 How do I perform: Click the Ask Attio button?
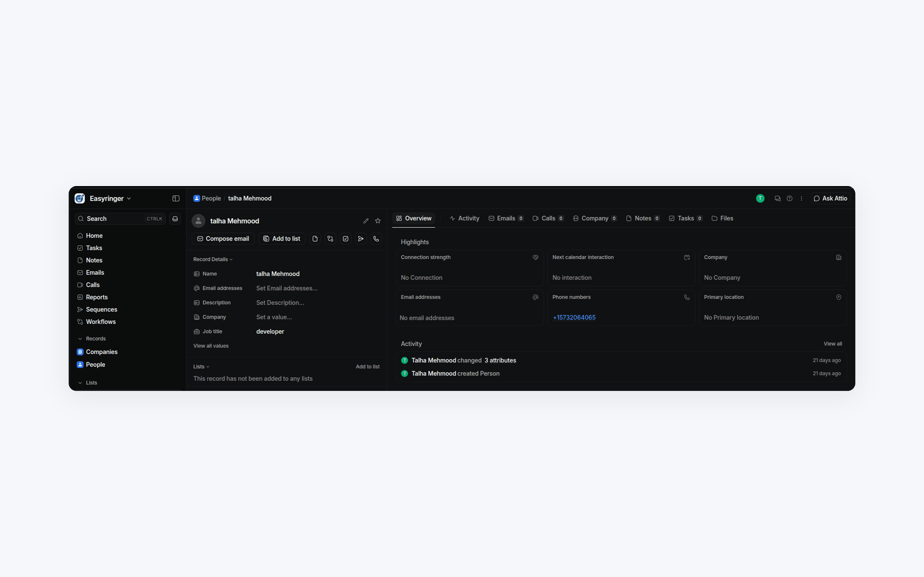(x=831, y=199)
